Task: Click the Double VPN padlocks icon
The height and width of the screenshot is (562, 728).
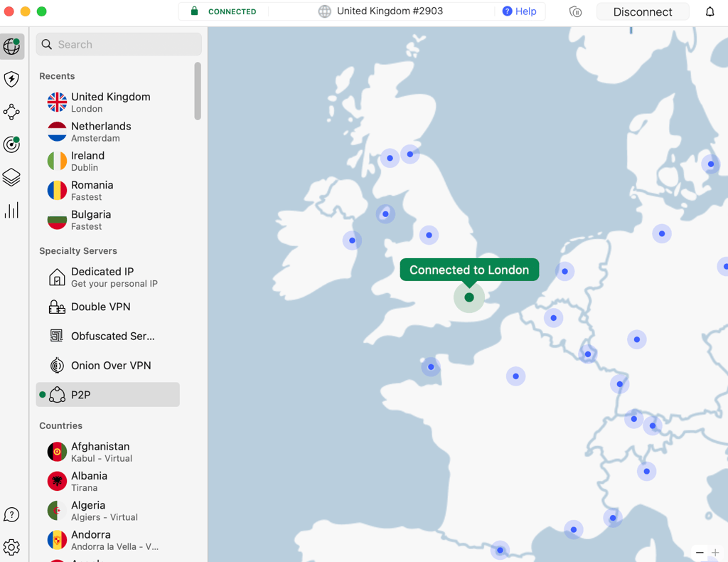Action: (57, 307)
